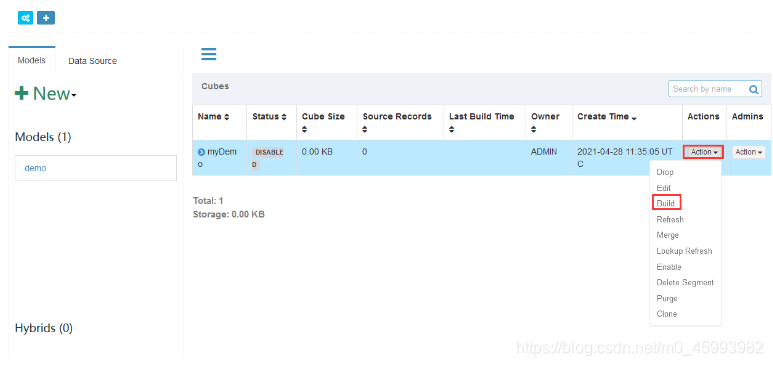The image size is (773, 366).
Task: Choose Delete Segment from the action menu
Action: 685,283
